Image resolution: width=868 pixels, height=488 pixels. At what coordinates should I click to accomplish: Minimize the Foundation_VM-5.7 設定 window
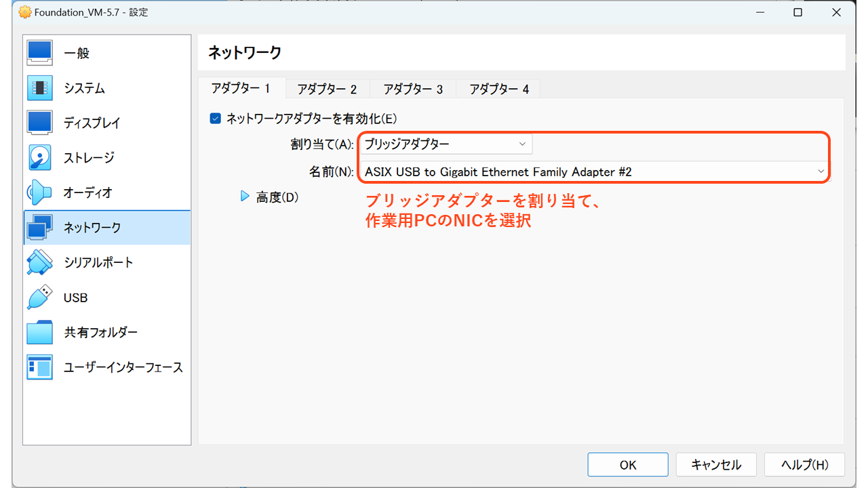coord(761,12)
